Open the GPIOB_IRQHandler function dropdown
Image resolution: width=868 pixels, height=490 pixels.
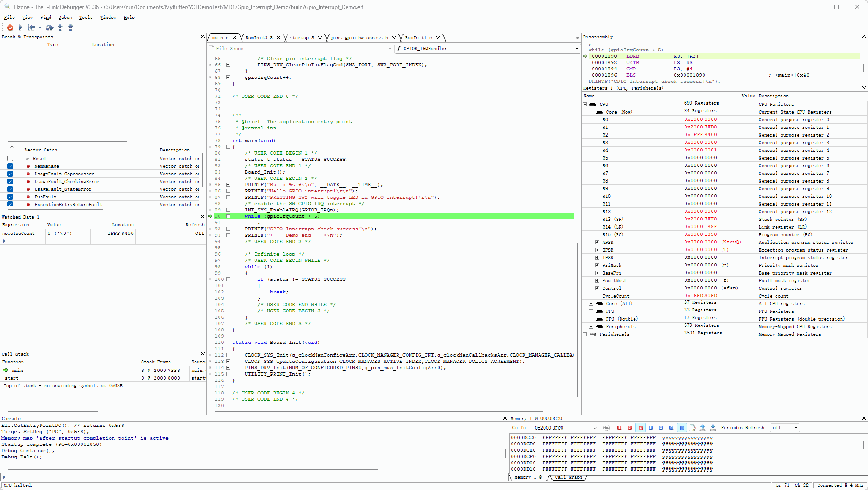(x=577, y=49)
